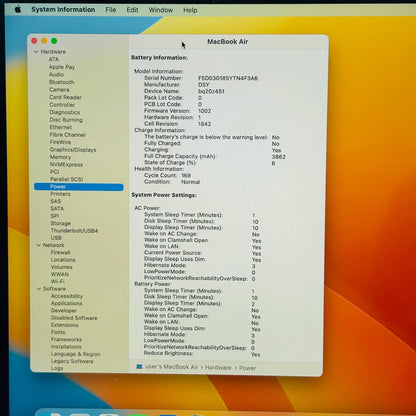Open the Edit menu
Screen dimensions: 416x416
[x=132, y=10]
